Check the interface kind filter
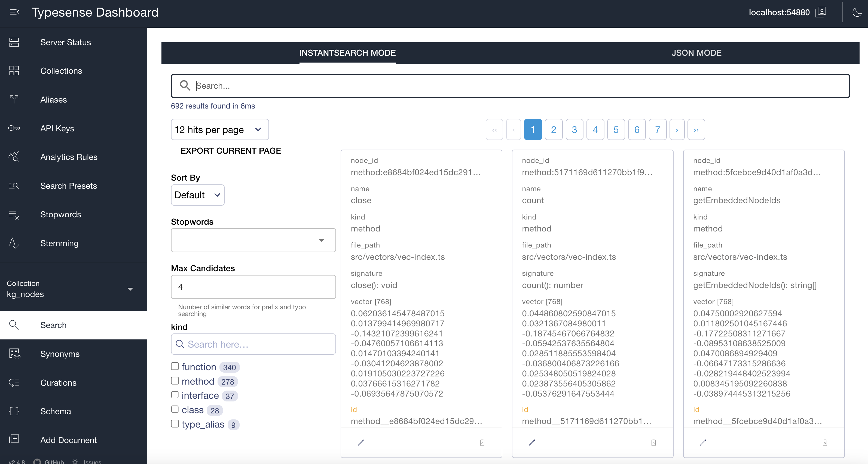This screenshot has height=464, width=868. tap(175, 395)
